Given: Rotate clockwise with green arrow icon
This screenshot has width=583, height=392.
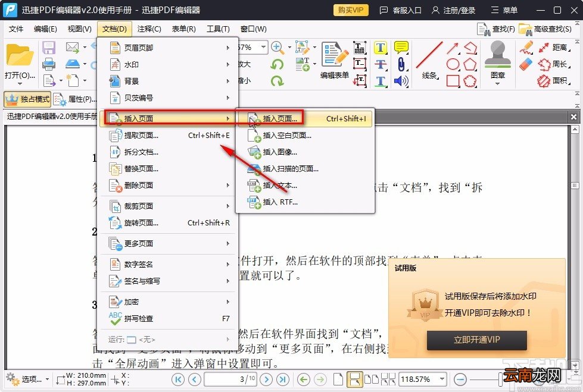Looking at the screenshot, I should coord(277,81).
